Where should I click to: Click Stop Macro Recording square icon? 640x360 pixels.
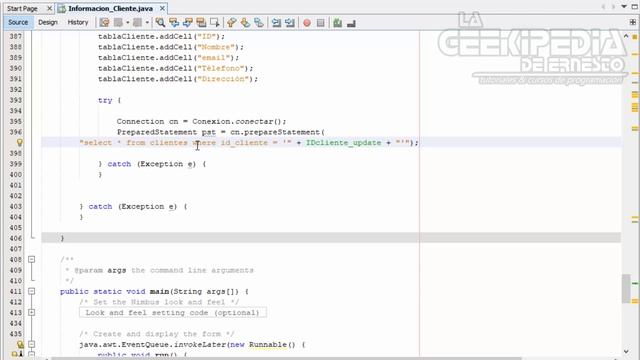click(x=320, y=23)
